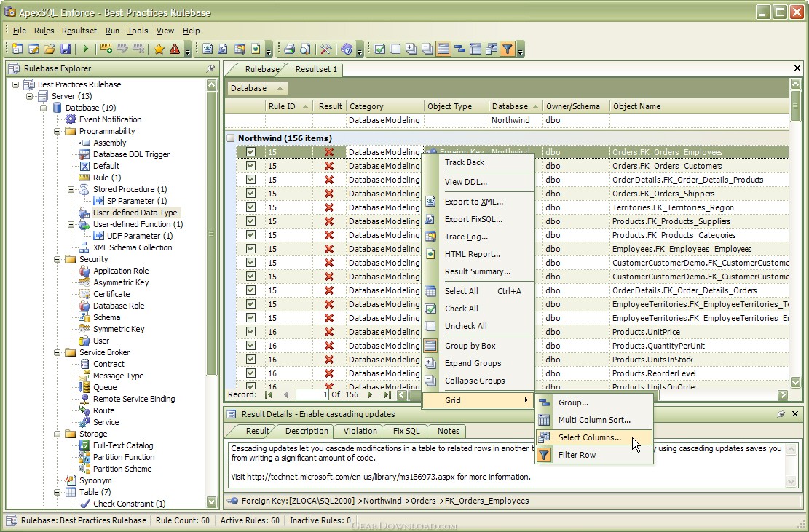The width and height of the screenshot is (809, 532).
Task: Click the Category filter cell showing DatabaseModeling
Action: click(x=384, y=120)
